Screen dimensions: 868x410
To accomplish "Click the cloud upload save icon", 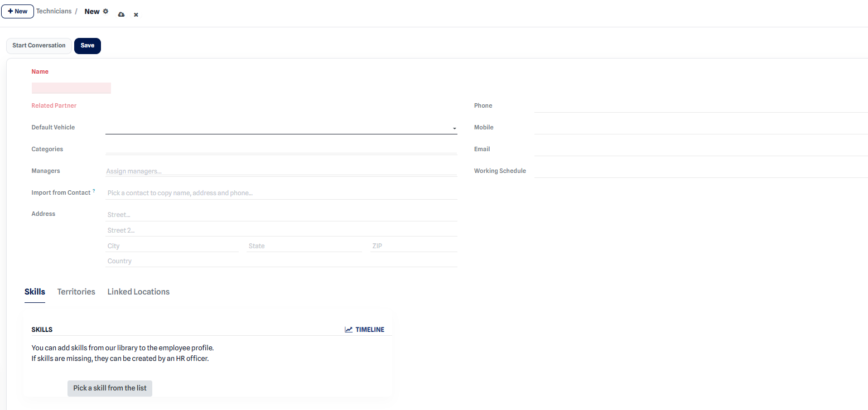I will coord(122,15).
